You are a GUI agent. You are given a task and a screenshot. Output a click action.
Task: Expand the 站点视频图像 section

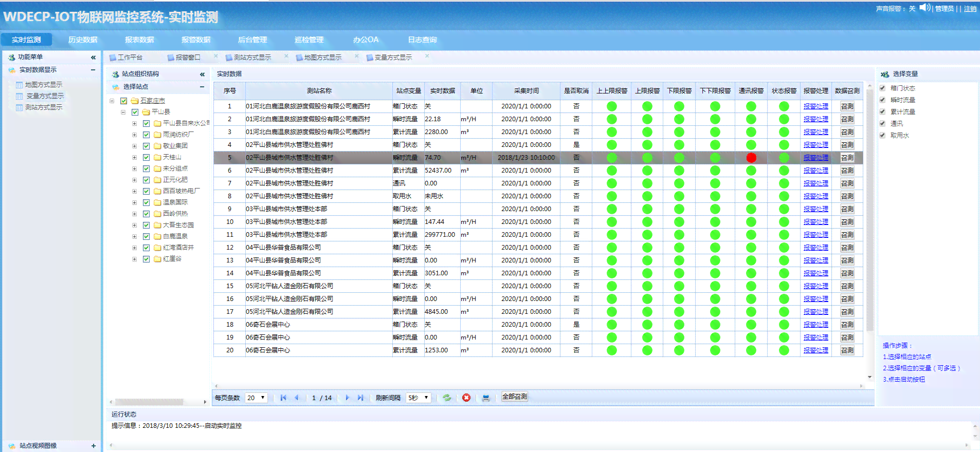(x=93, y=446)
